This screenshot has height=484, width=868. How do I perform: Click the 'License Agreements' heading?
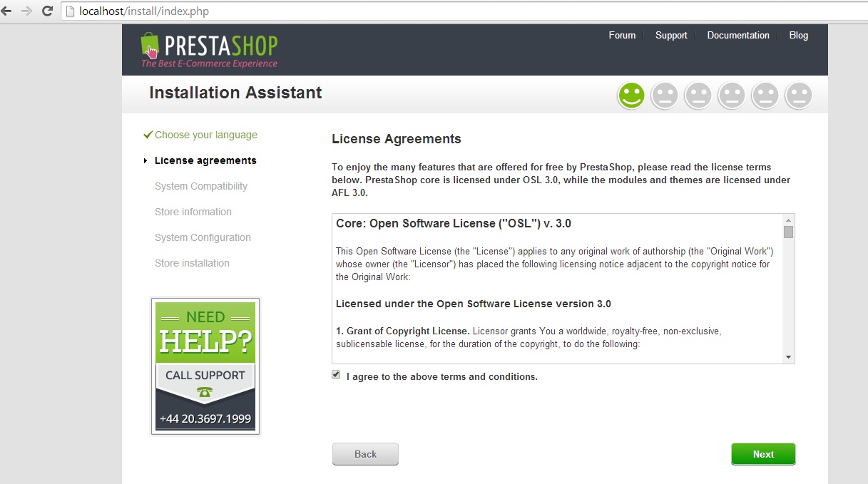397,139
